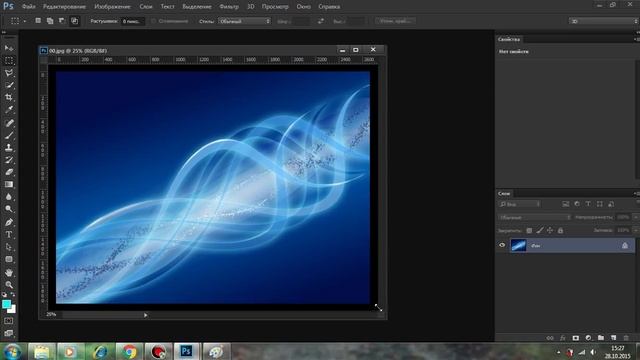640x360 pixels.
Task: Open the 3D workspace switcher dropdown
Action: pos(604,21)
